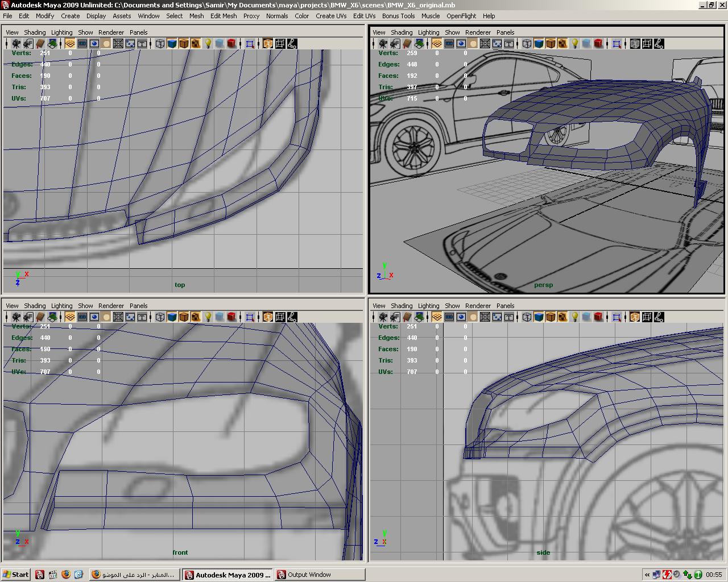This screenshot has width=728, height=582.
Task: Click High Quality red cube in top view
Action: [231, 44]
